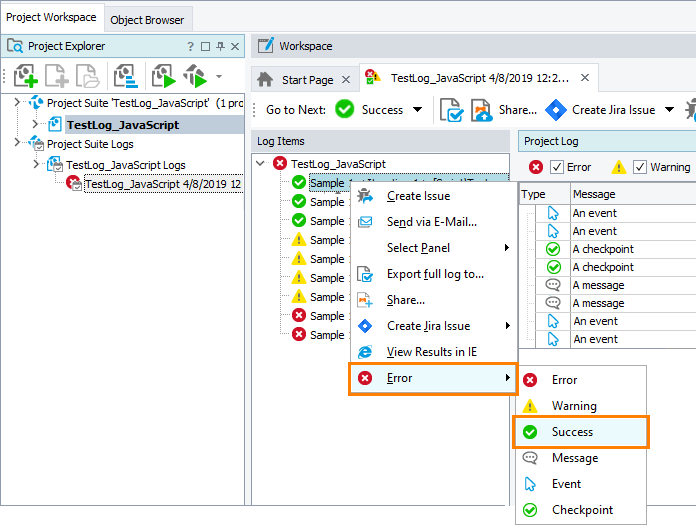Toggle the Warning filter checkbox
Viewport: 696px width, 528px height.
pos(641,167)
